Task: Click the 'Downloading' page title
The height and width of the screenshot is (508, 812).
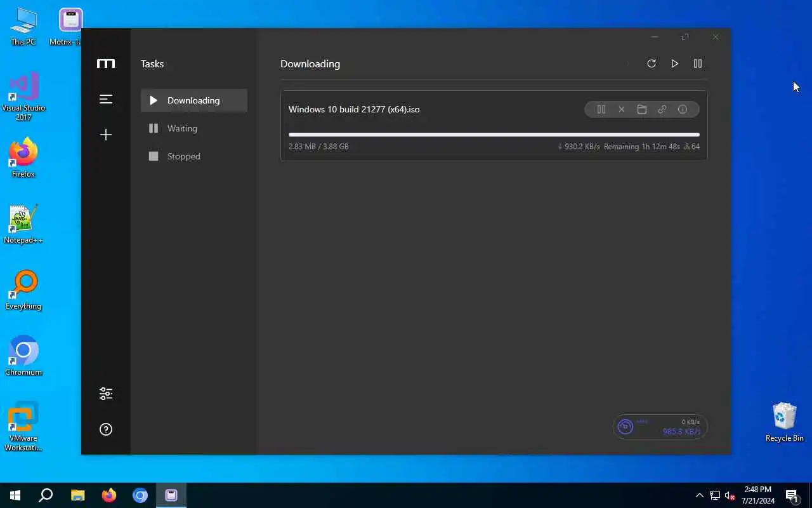Action: pos(310,63)
